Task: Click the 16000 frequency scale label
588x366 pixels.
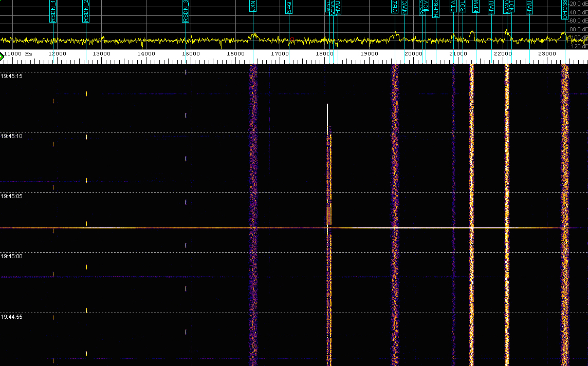Action: click(x=235, y=53)
